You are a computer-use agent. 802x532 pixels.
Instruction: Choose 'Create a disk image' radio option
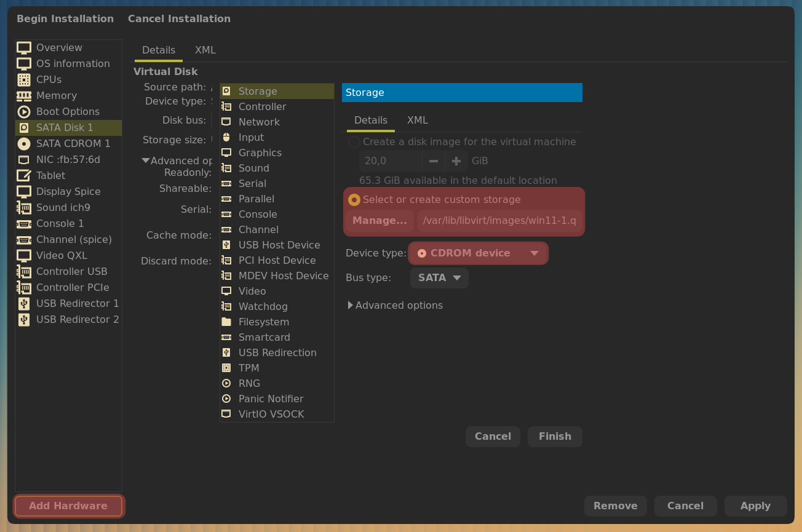point(354,142)
